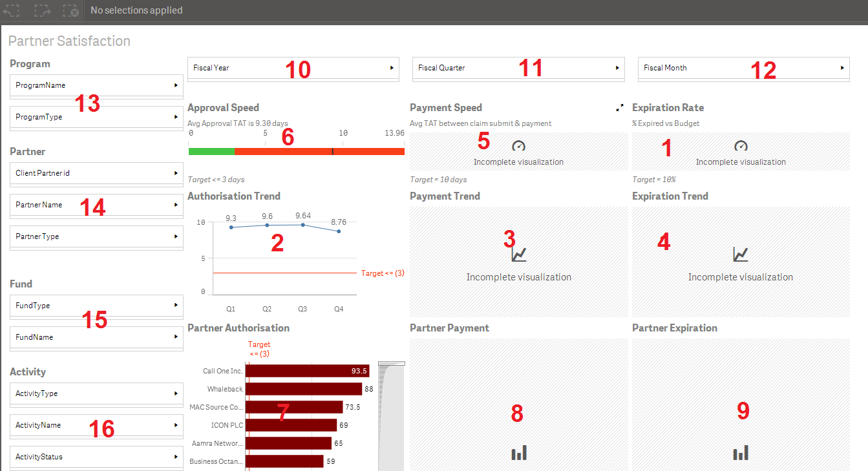This screenshot has height=471, width=868.
Task: Click the 'No selections applied' text
Action: pos(136,10)
